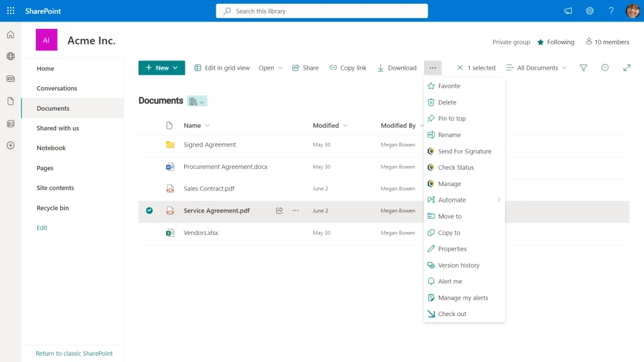
Task: Click Edit in grid view
Action: [222, 68]
